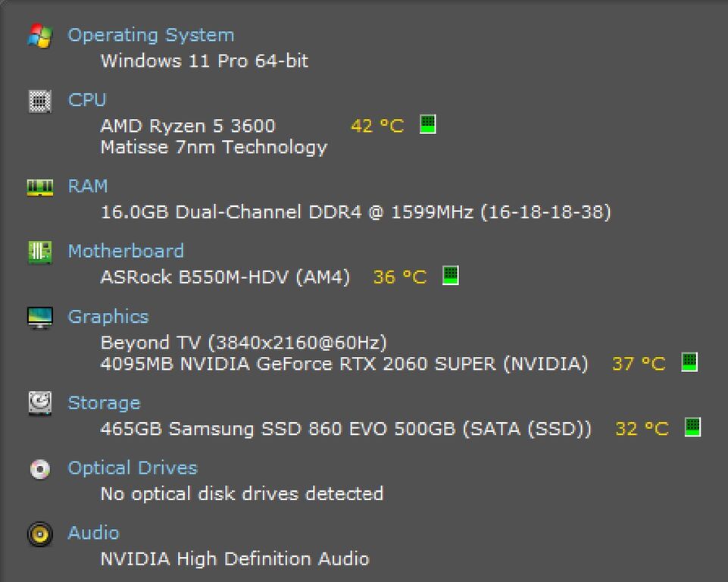
Task: Click the Audio speaker icon
Action: tap(40, 534)
